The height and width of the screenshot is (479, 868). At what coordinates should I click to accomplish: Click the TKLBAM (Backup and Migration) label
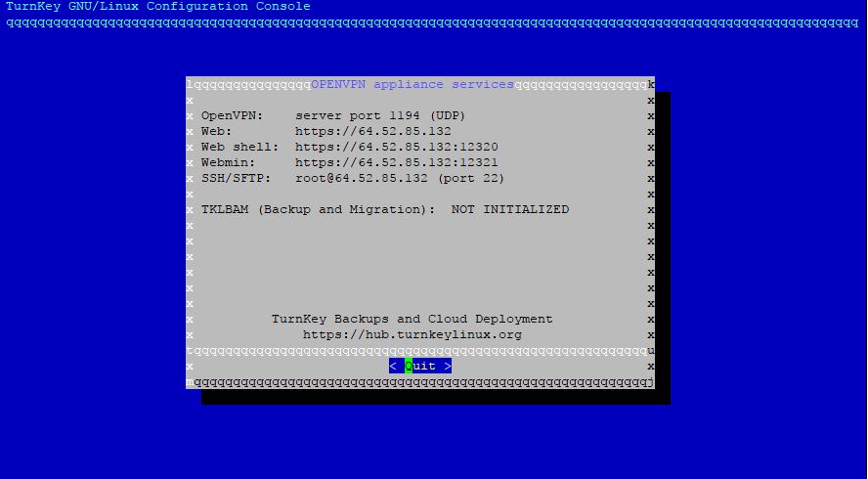319,209
